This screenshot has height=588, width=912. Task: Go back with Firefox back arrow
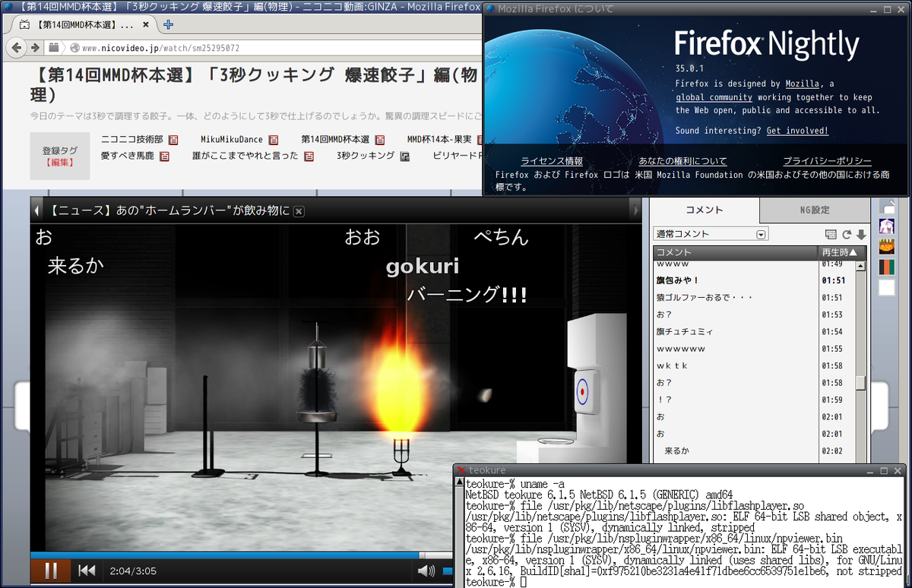coord(14,47)
